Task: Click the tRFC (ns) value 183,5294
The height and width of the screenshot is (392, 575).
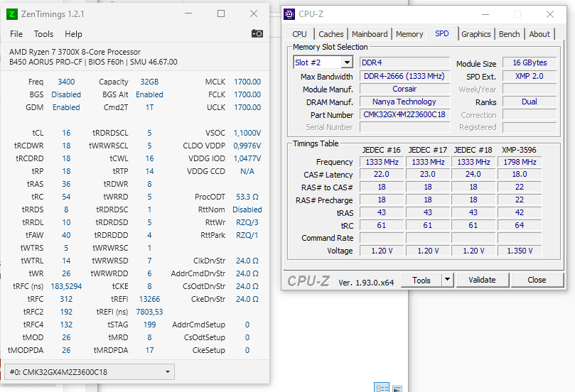Action: (66, 286)
